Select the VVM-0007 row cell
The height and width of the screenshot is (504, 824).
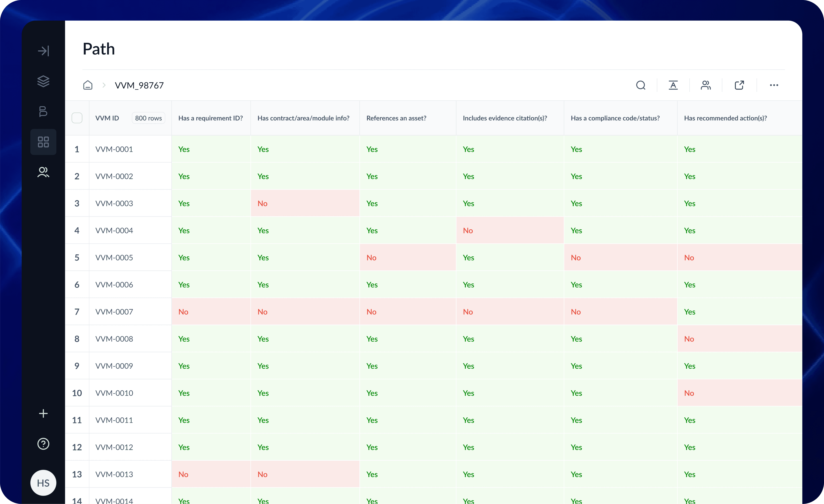[x=114, y=312]
